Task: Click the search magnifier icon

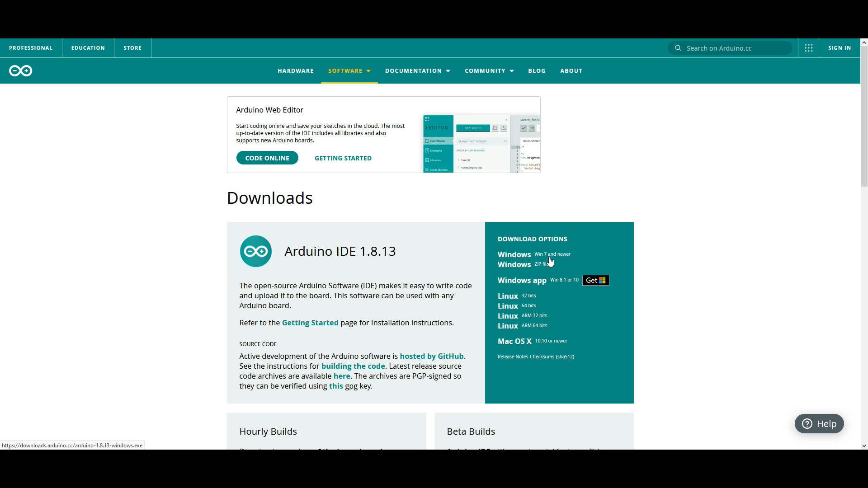Action: pos(678,48)
